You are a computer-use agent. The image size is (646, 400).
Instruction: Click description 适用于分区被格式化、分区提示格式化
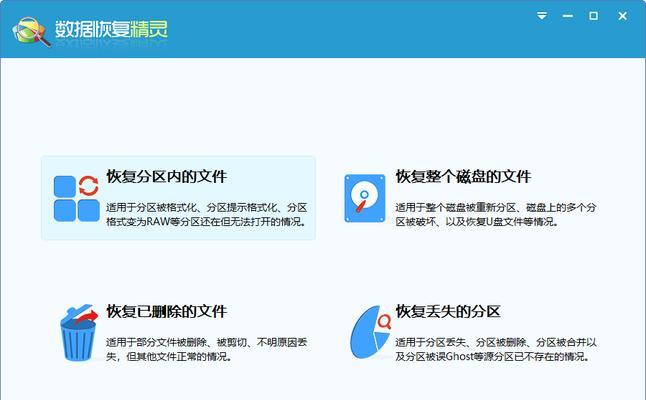206,214
